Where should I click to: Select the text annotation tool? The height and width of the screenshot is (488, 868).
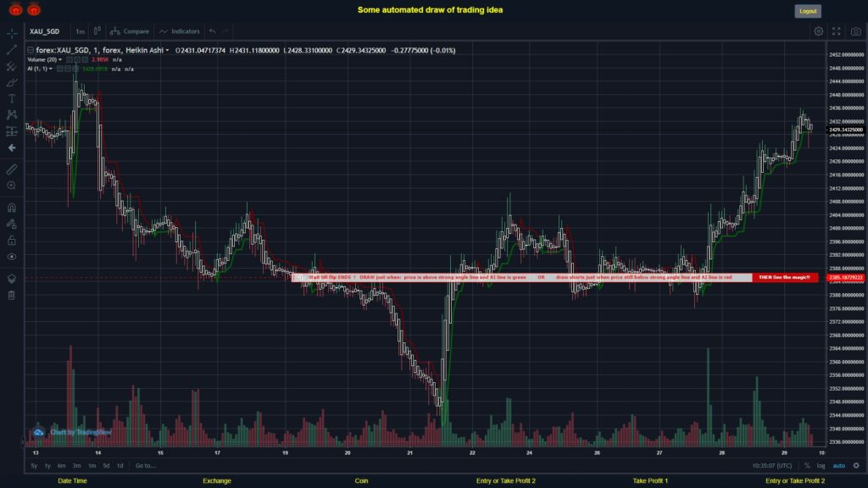tap(12, 98)
